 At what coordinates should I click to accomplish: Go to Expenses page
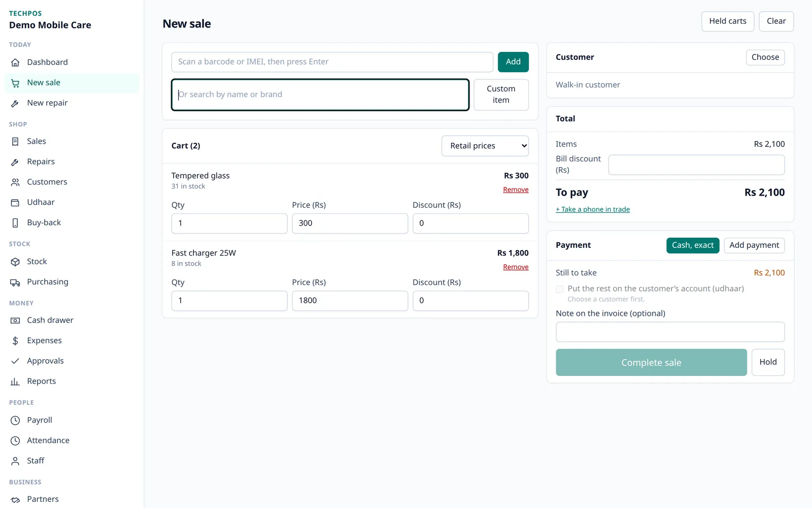(x=72, y=341)
